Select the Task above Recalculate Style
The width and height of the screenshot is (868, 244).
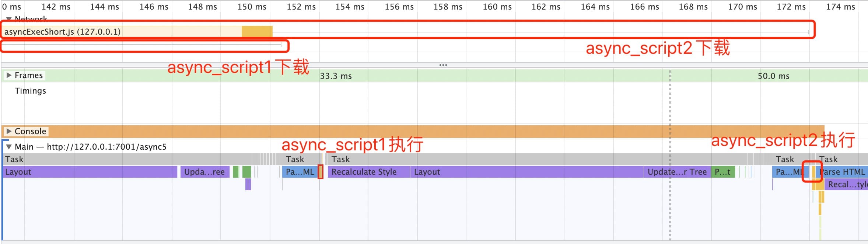click(538, 159)
